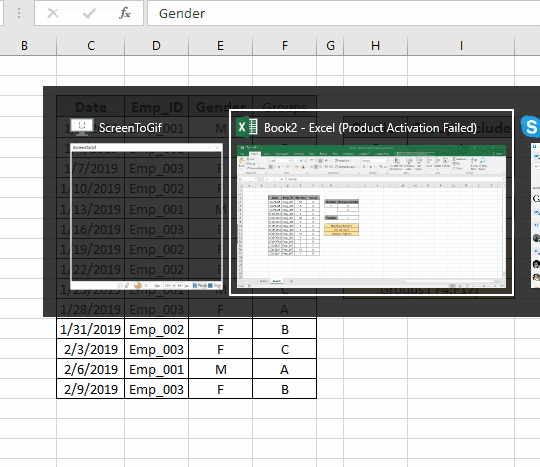Select gender F cell in 1/31/2019 row
Image resolution: width=540 pixels, height=467 pixels.
[x=220, y=329]
